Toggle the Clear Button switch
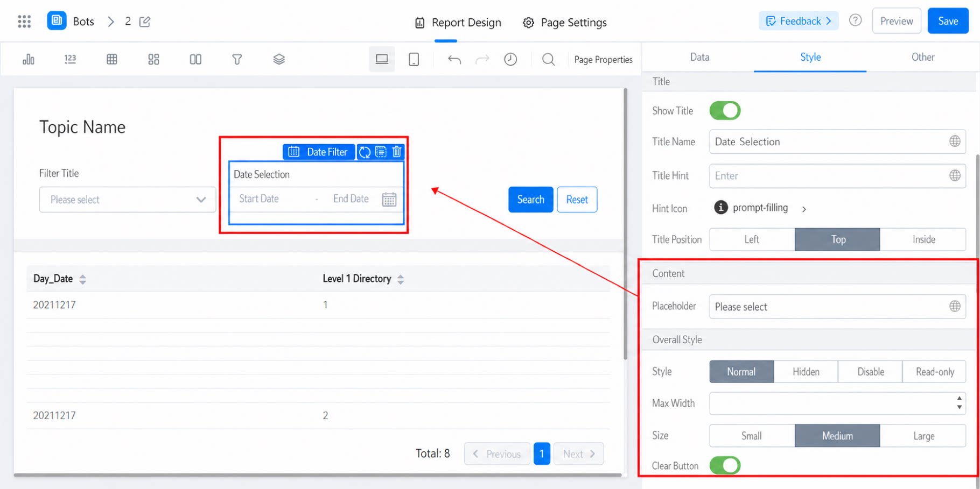Image resolution: width=980 pixels, height=489 pixels. click(725, 465)
